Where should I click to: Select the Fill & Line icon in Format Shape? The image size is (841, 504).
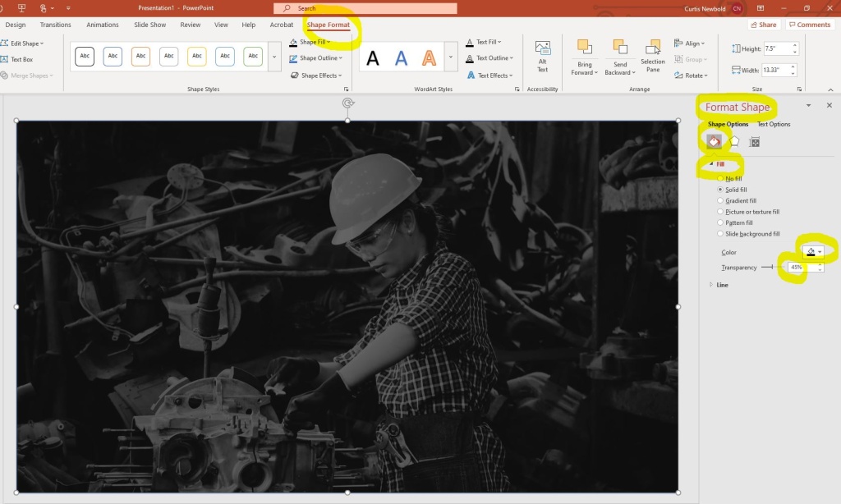click(714, 140)
